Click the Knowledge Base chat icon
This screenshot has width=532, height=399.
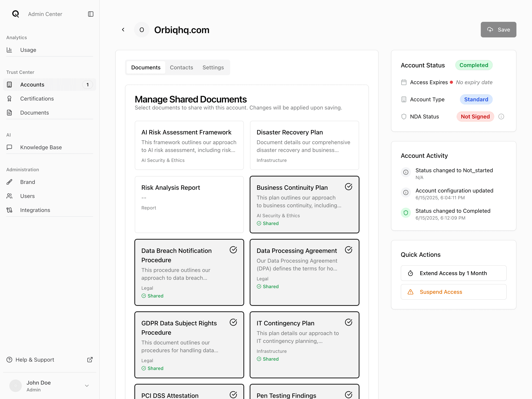tap(9, 147)
